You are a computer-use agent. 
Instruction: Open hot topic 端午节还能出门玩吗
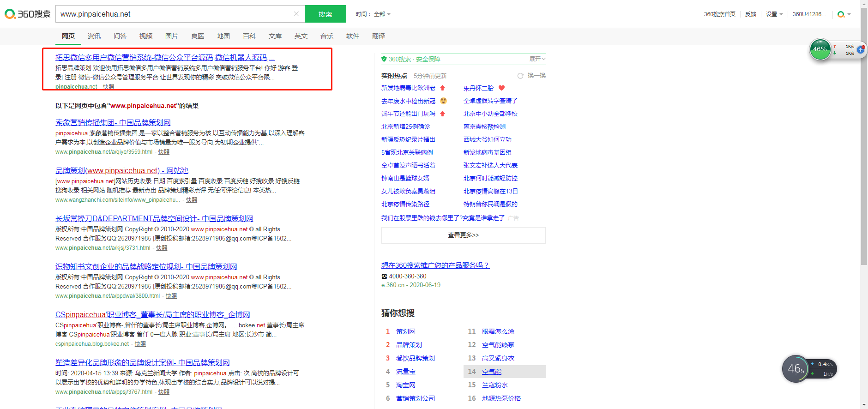pyautogui.click(x=408, y=114)
